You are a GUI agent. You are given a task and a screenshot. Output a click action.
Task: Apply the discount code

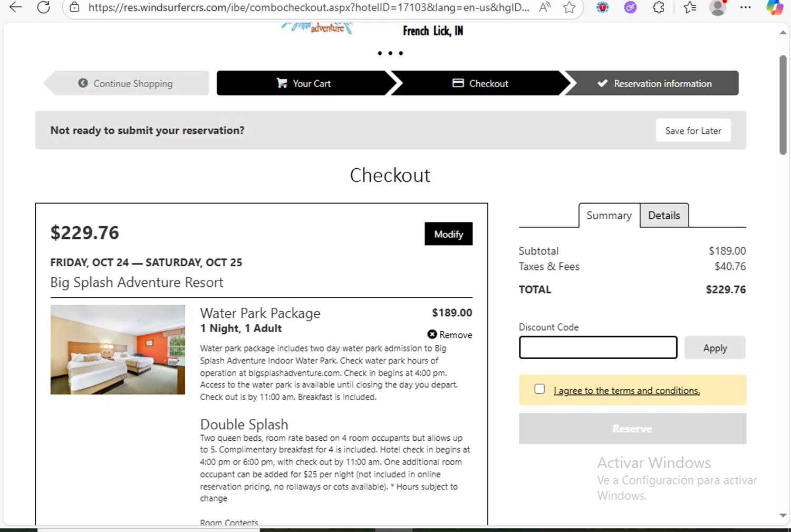[x=715, y=348]
